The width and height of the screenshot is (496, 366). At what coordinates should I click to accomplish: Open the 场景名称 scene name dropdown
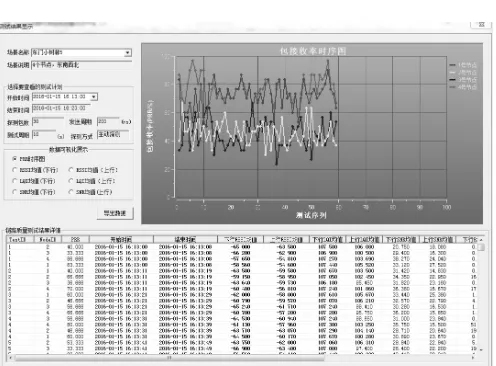[127, 53]
